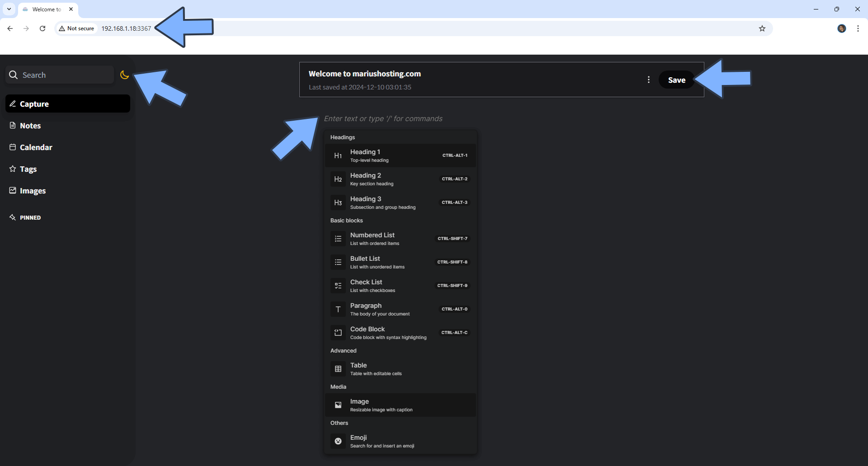Bookmark this page with the star
This screenshot has width=868, height=466.
click(762, 28)
